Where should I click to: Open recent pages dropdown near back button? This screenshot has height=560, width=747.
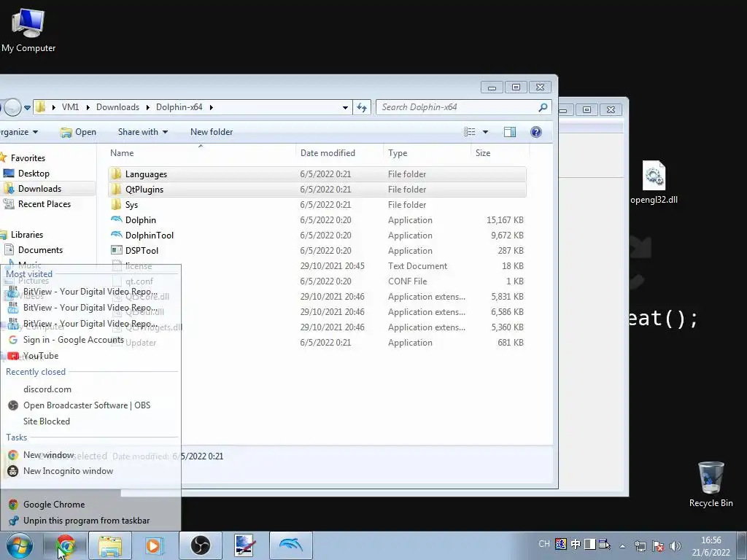coord(27,108)
